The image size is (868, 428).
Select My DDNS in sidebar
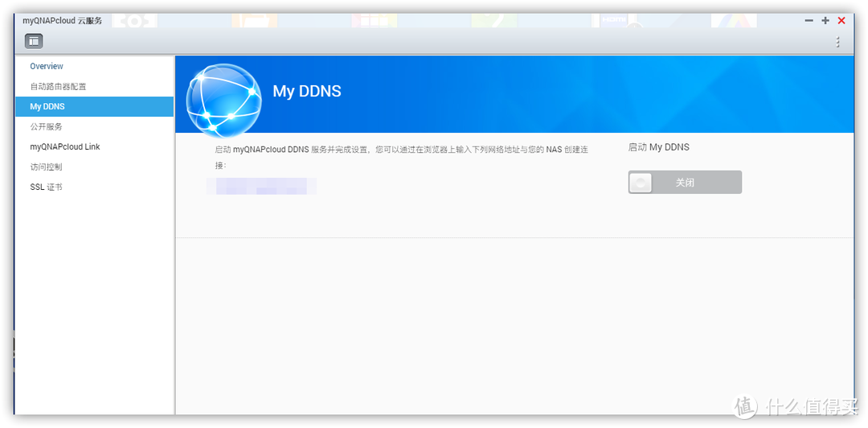point(94,106)
